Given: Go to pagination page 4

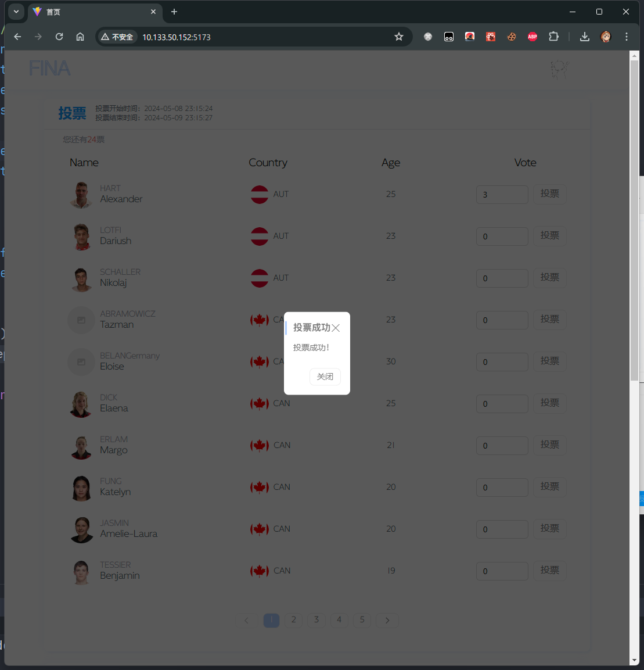Looking at the screenshot, I should (x=339, y=620).
